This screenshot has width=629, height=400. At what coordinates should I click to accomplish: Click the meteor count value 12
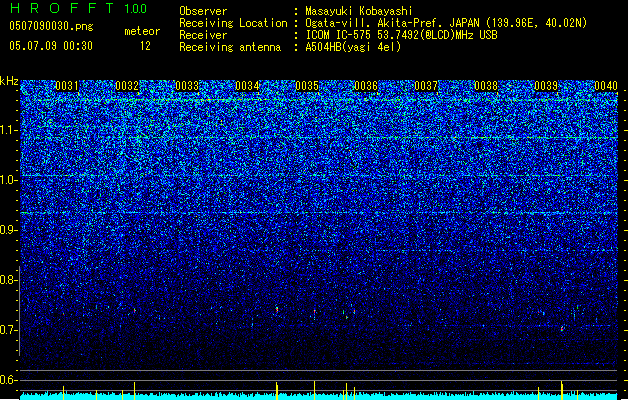pos(145,46)
